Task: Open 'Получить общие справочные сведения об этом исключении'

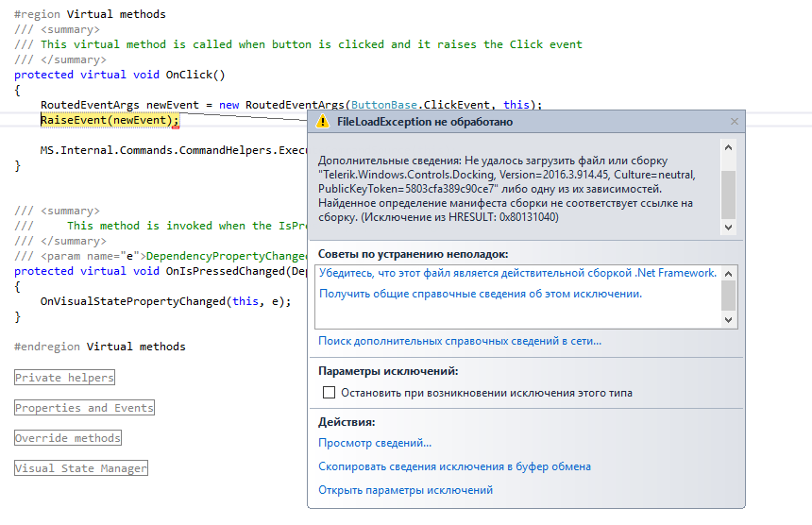Action: tap(481, 294)
